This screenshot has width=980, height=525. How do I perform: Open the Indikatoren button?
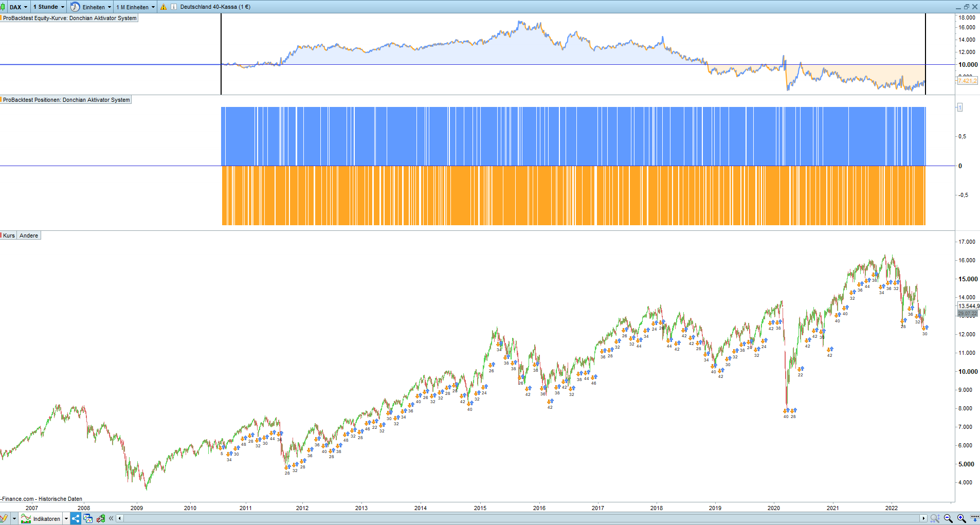(41, 518)
